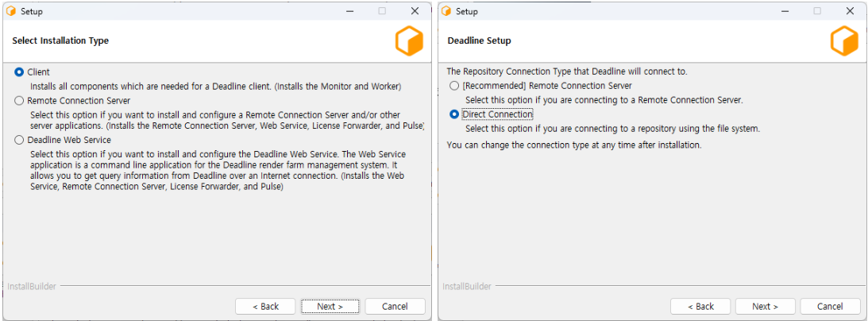
Task: Click the 'repository using the file system' description
Action: 613,129
